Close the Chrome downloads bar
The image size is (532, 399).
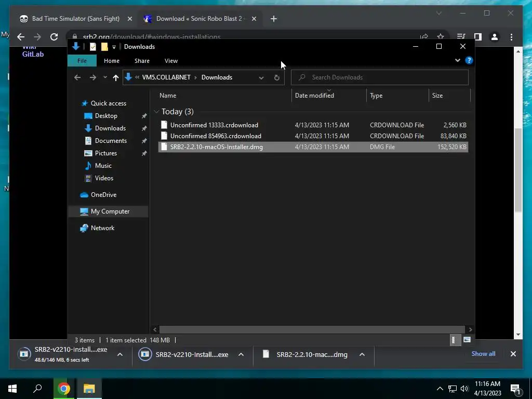(513, 354)
